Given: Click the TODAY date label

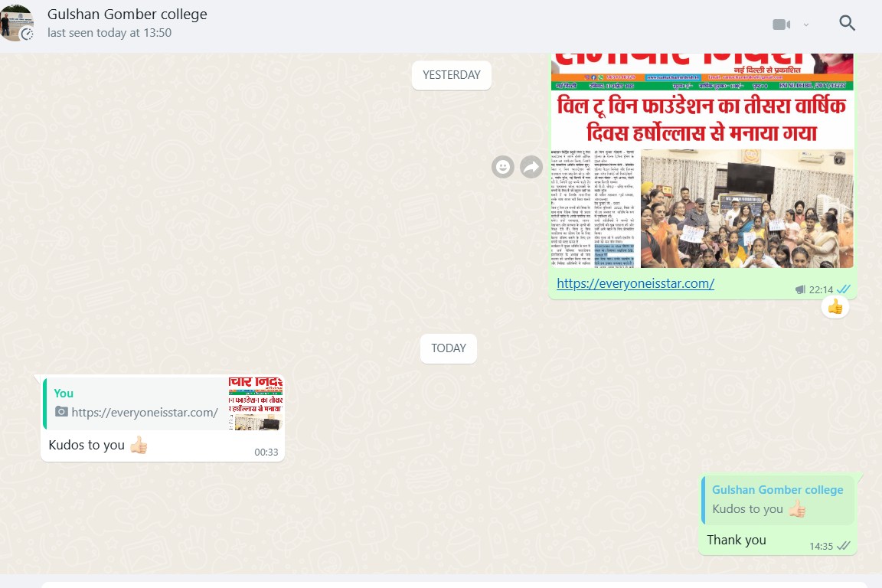Looking at the screenshot, I should (x=449, y=348).
